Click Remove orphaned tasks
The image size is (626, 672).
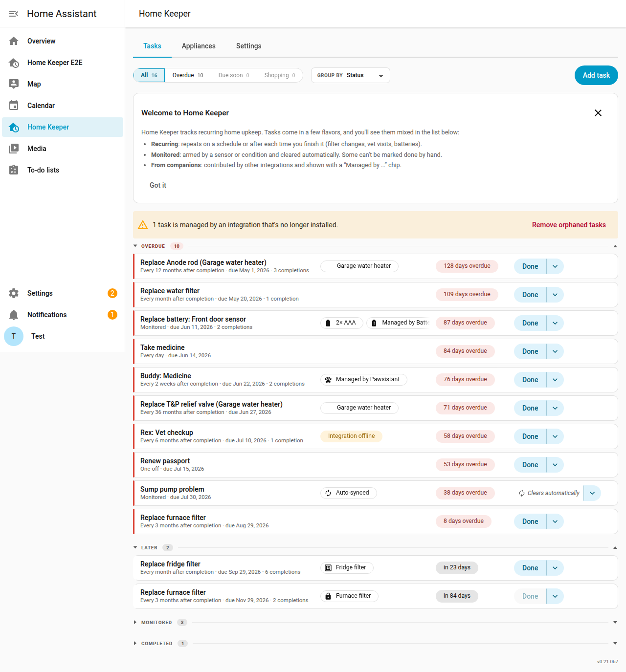pyautogui.click(x=569, y=225)
